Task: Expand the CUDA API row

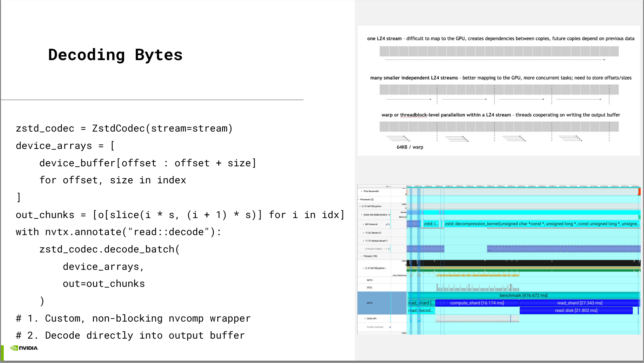Action: [x=365, y=319]
